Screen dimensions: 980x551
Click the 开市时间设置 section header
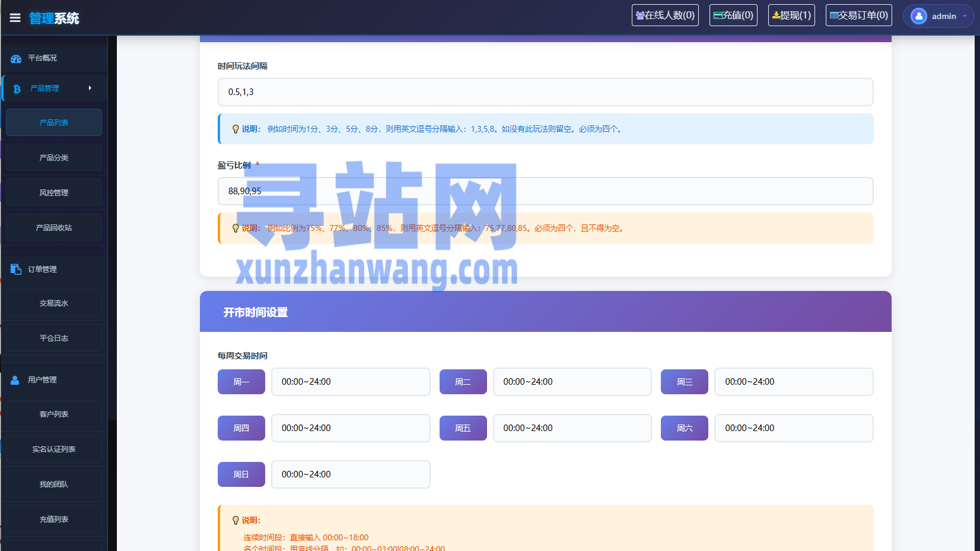coord(546,312)
